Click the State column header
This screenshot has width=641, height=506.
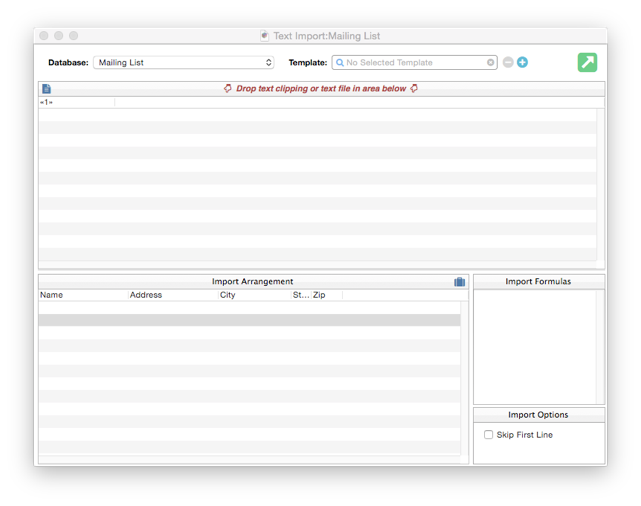coord(300,295)
